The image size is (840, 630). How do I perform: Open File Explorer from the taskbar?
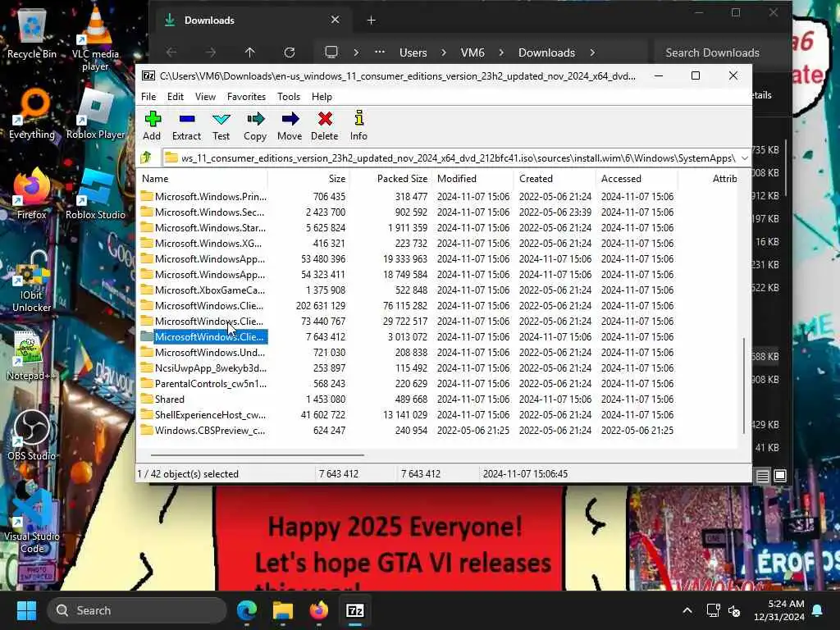[283, 610]
